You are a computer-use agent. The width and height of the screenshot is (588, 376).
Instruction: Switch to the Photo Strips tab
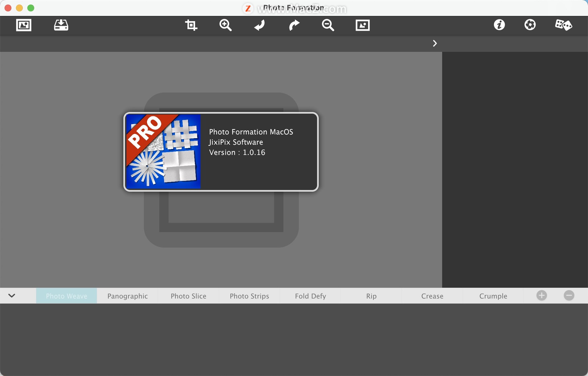coord(249,296)
